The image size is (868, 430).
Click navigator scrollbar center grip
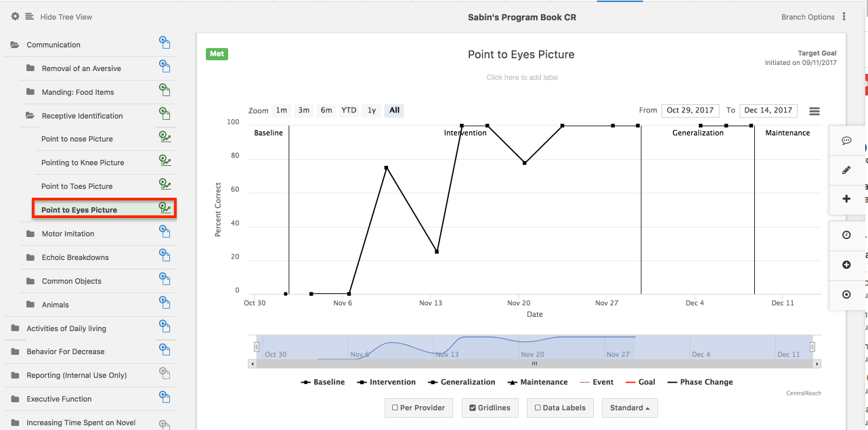tap(534, 364)
